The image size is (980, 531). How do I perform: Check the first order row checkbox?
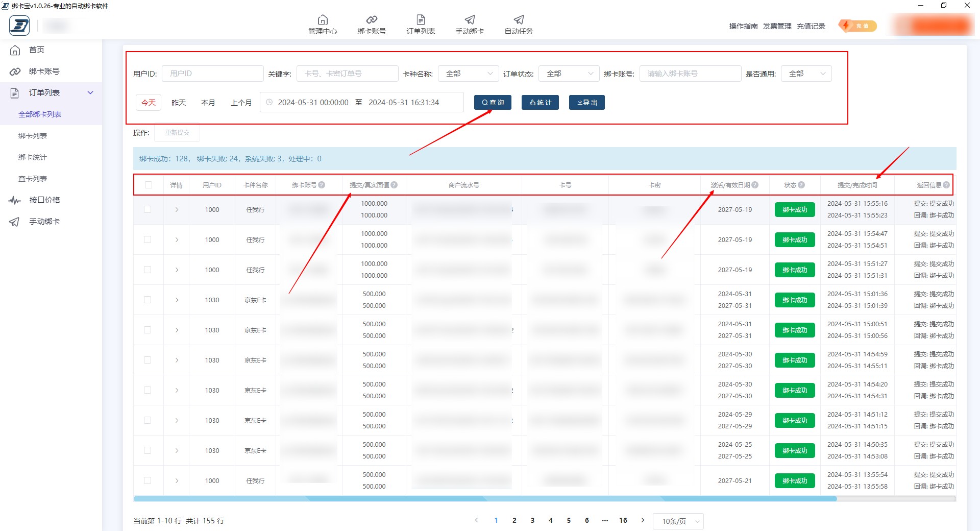coord(148,209)
